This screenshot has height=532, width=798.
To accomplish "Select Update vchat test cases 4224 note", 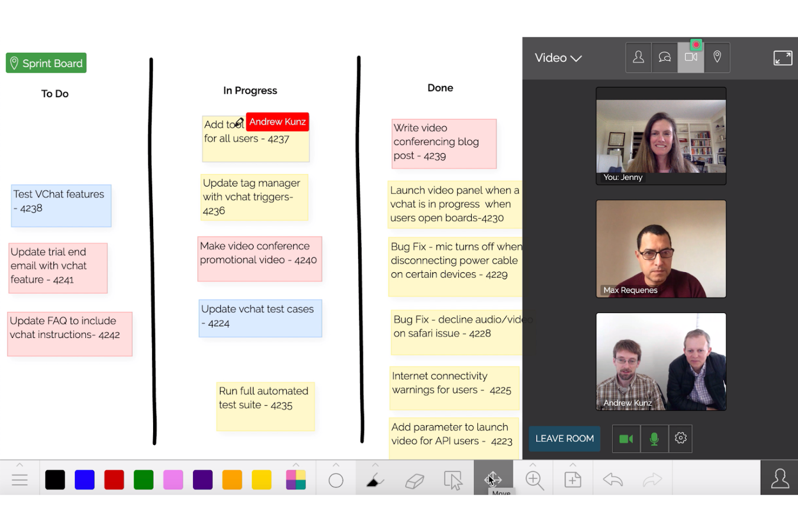I will click(260, 319).
